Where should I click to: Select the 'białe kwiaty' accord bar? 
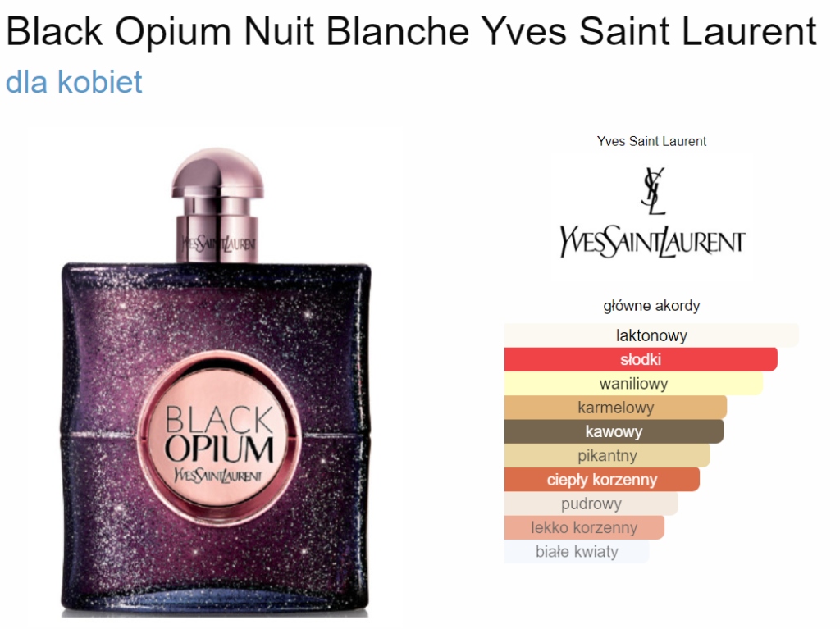tap(577, 552)
